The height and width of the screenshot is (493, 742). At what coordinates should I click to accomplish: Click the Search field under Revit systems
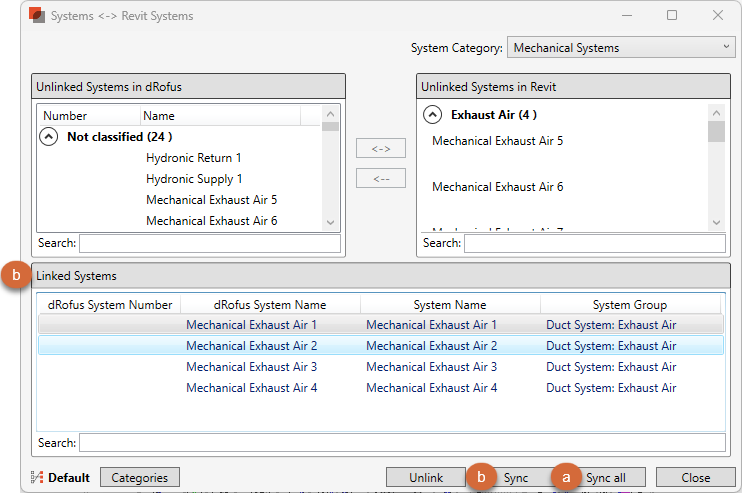(x=594, y=243)
